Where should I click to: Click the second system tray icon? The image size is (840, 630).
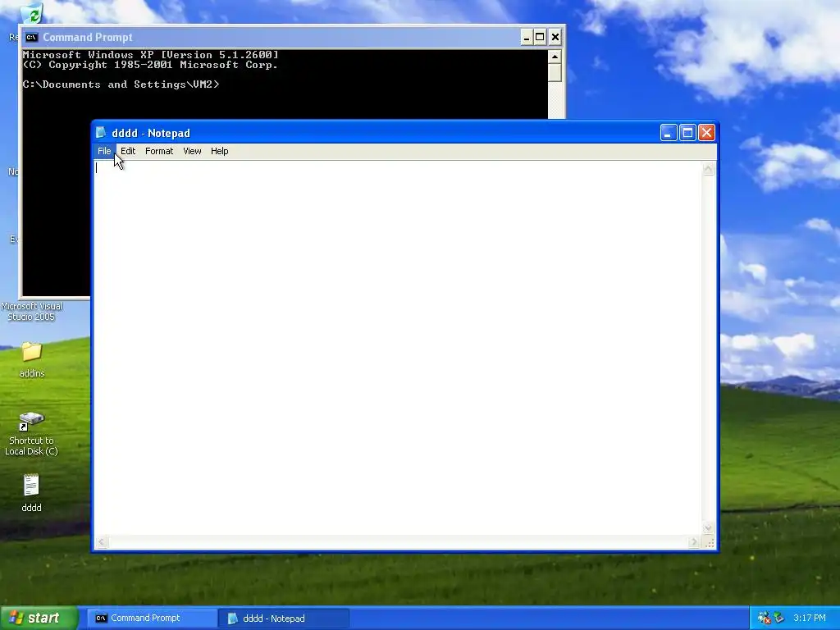click(x=778, y=619)
